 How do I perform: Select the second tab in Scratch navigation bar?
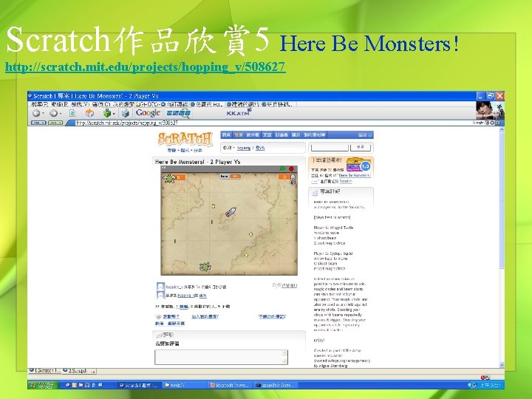[x=239, y=135]
